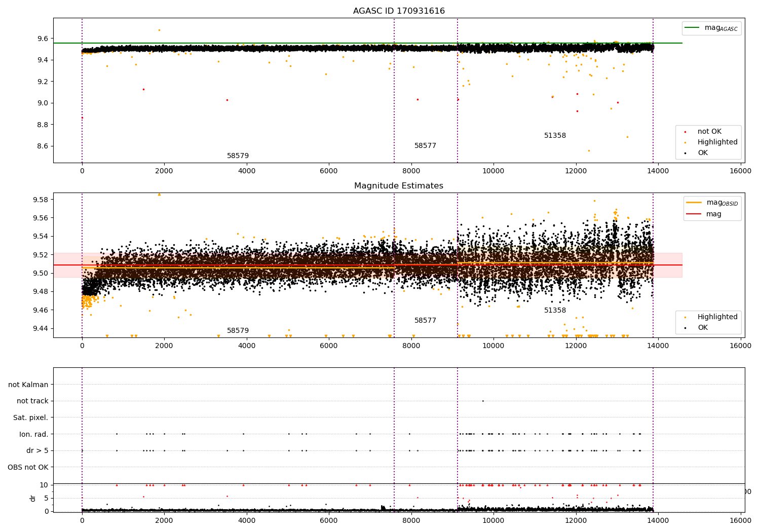Select 'Highlighted' entry in middle plot legend
Viewport: 760px width, 532px height.
[x=717, y=317]
